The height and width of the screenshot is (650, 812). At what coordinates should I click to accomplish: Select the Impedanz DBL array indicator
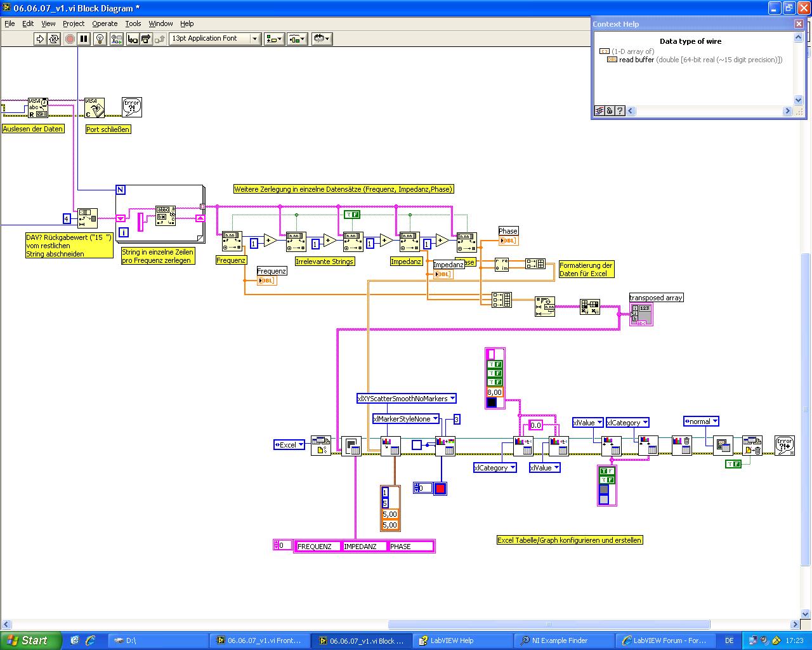click(x=443, y=274)
